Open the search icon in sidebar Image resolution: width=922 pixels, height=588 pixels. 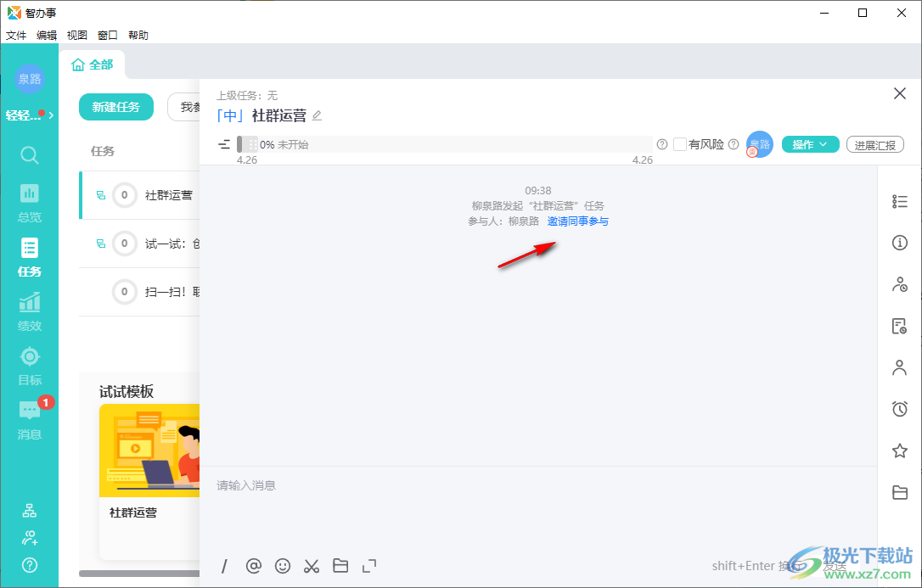(x=30, y=155)
